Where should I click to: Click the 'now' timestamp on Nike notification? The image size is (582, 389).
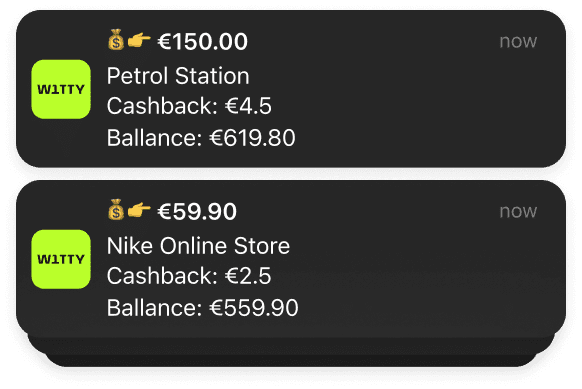(518, 211)
